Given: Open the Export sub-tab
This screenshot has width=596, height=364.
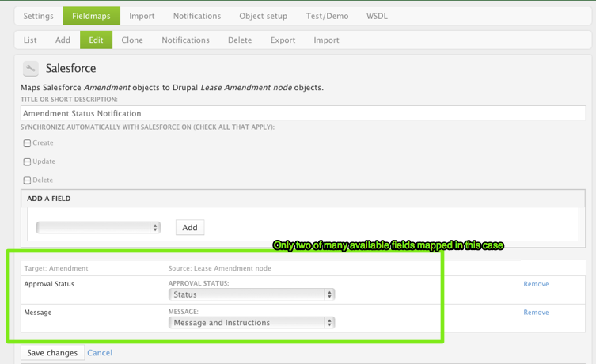Looking at the screenshot, I should 283,40.
